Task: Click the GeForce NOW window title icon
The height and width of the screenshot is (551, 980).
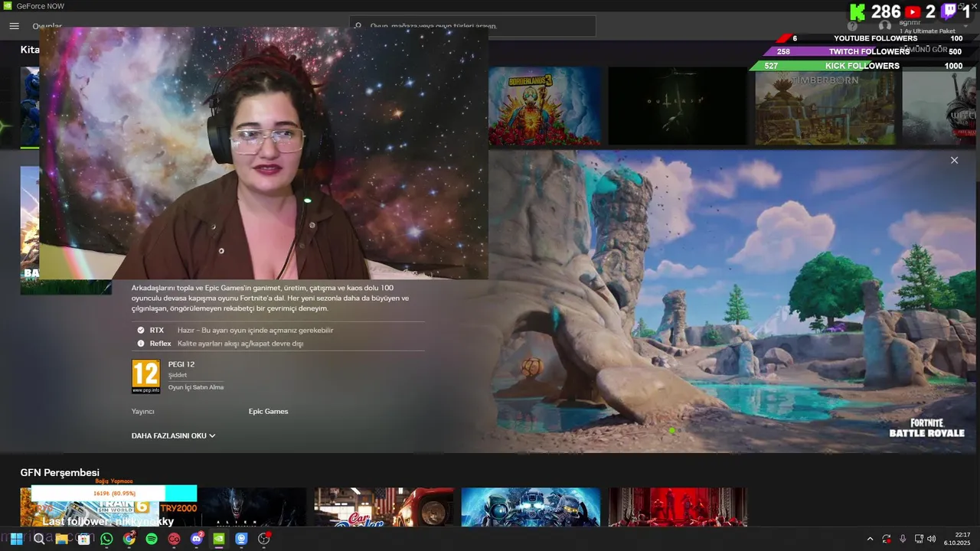Action: click(x=7, y=6)
